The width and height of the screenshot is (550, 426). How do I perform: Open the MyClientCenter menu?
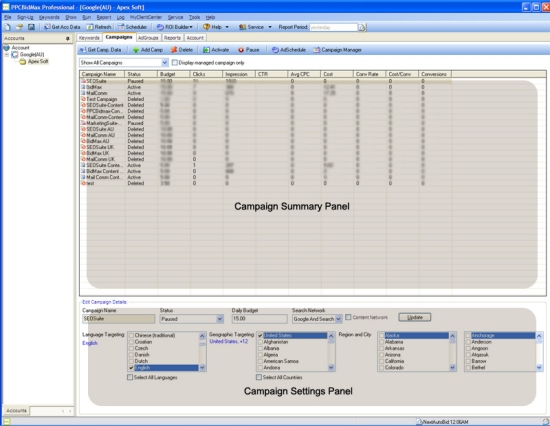pyautogui.click(x=146, y=17)
